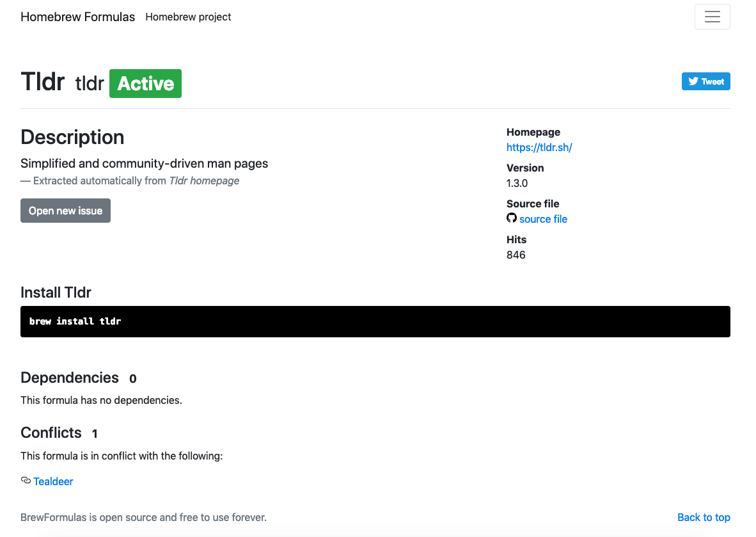The image size is (756, 537).
Task: Click the Install Tldr heading
Action: pos(56,293)
